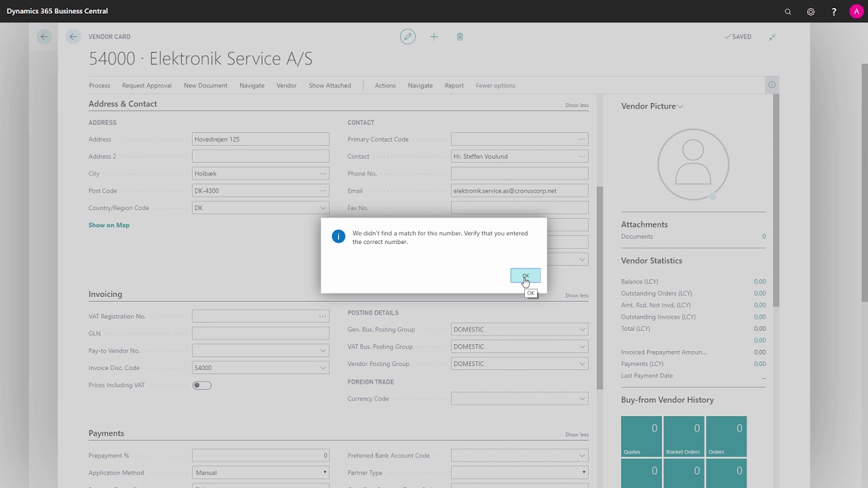Collapse the page with the shrink icon
Image resolution: width=868 pixels, height=488 pixels.
tap(772, 37)
